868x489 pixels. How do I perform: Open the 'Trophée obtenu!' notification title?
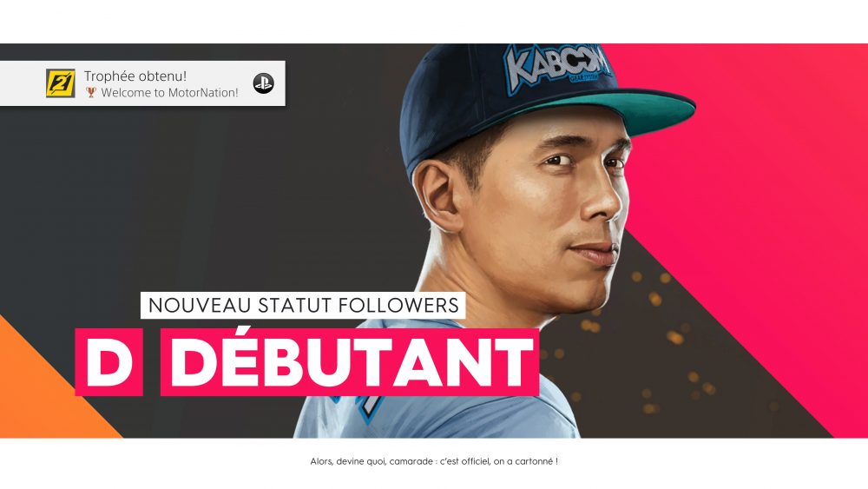pyautogui.click(x=135, y=76)
